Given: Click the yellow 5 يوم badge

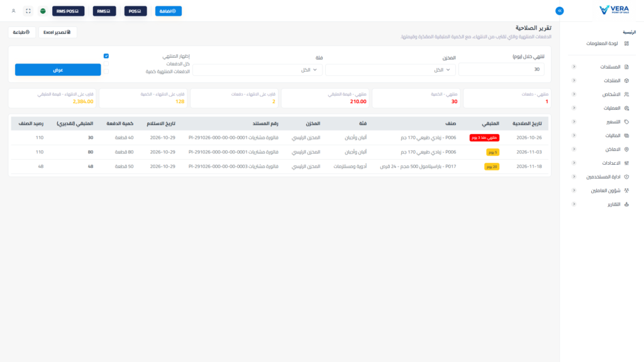Looking at the screenshot, I should click(x=492, y=152).
